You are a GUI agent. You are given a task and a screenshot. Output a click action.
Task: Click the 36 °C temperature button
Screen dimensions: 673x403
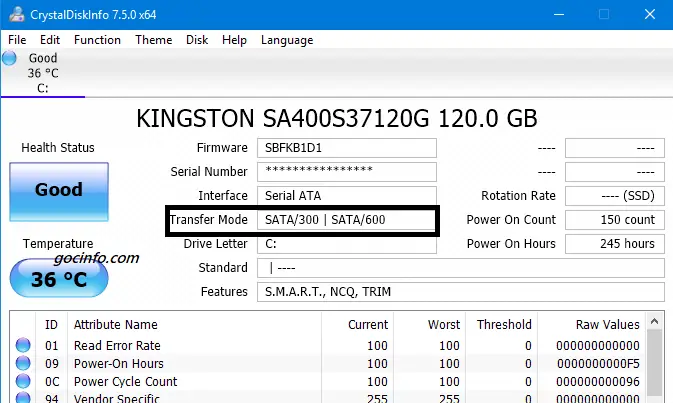(59, 279)
